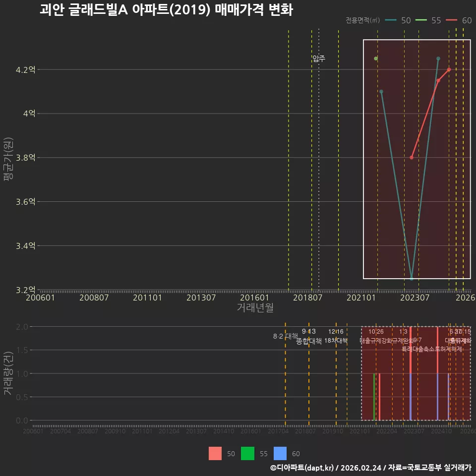Click the '4억' y-axis label

coord(29,114)
